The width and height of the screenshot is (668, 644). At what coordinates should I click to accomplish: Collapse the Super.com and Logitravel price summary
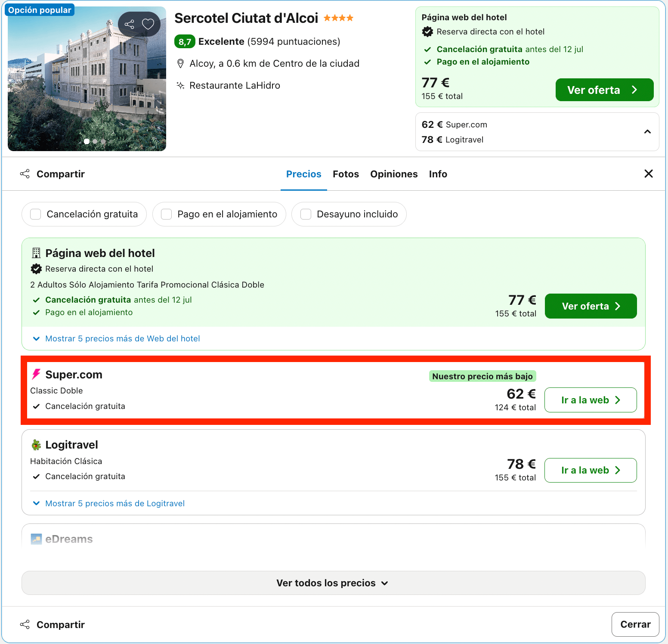pos(647,132)
